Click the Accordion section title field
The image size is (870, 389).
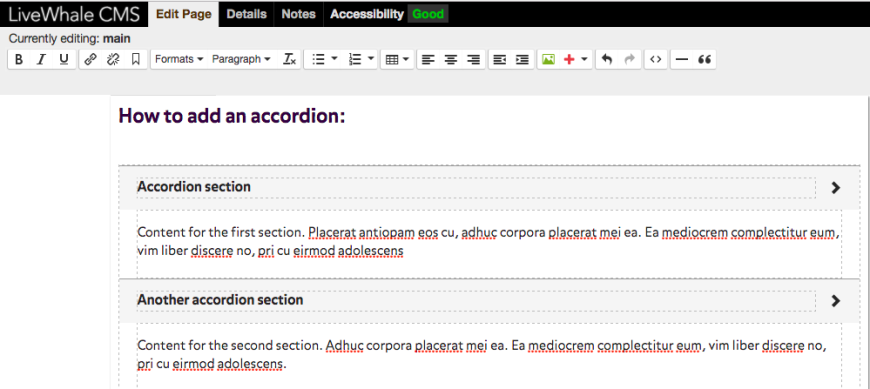(x=476, y=188)
